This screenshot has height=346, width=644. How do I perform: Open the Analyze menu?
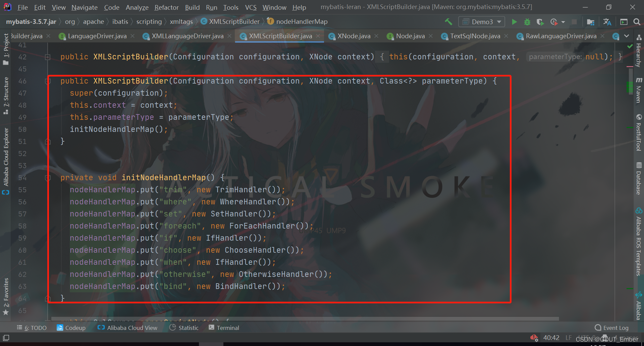coord(137,7)
